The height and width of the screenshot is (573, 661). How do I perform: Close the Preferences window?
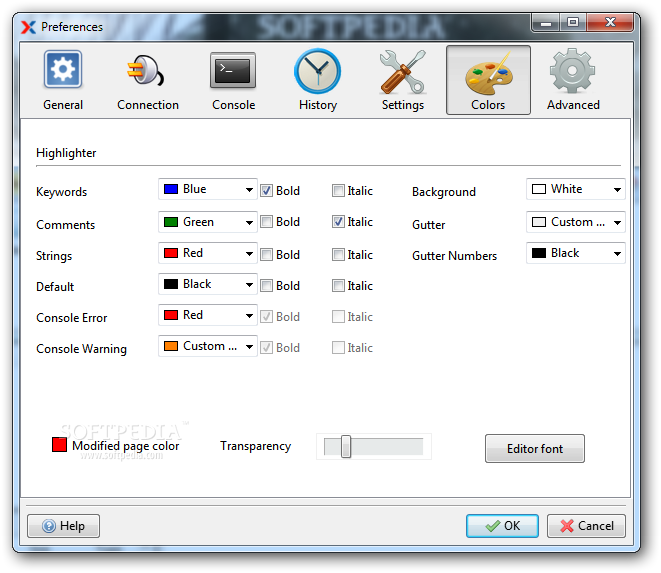[x=610, y=23]
